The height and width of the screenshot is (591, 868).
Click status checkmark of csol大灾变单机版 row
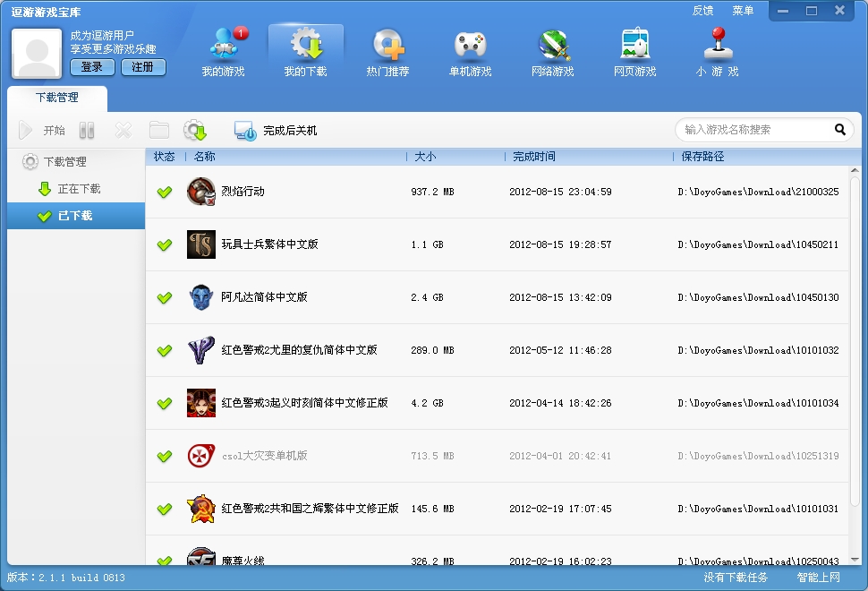point(165,456)
